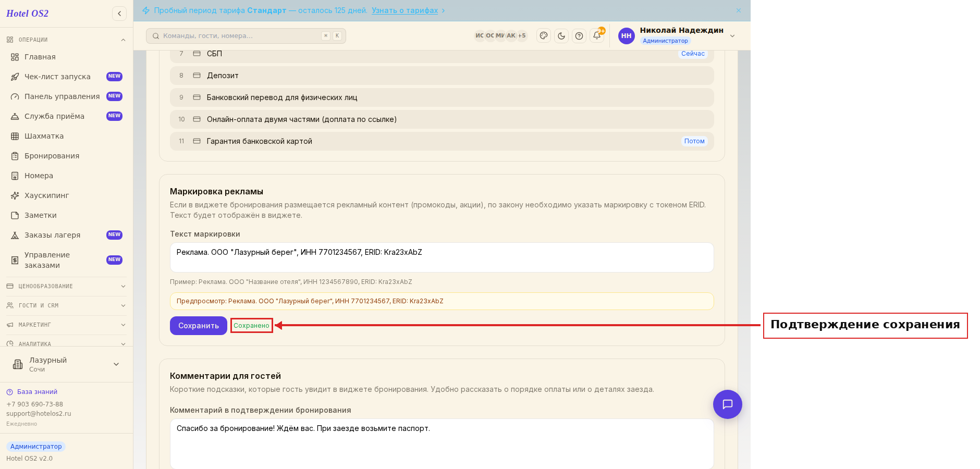Expand the ГОСТИ И CRM group
This screenshot has height=469, width=980.
click(x=67, y=305)
